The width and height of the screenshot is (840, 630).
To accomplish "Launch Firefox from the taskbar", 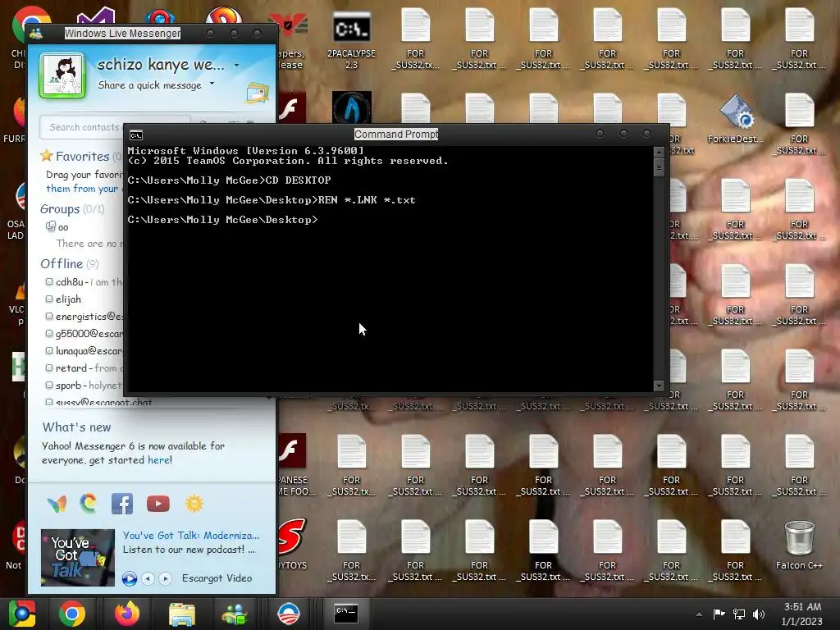I will coord(127,614).
